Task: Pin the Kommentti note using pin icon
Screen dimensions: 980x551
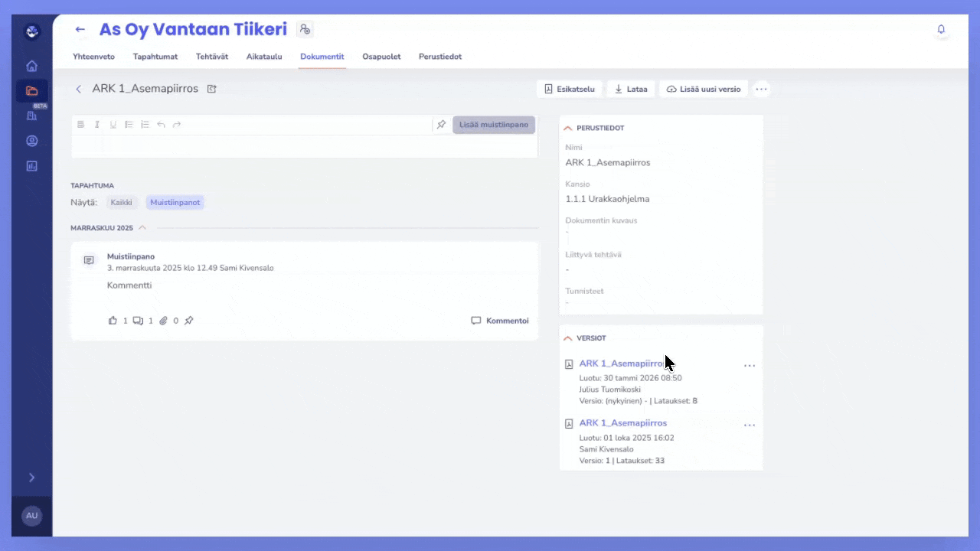Action: (x=189, y=321)
